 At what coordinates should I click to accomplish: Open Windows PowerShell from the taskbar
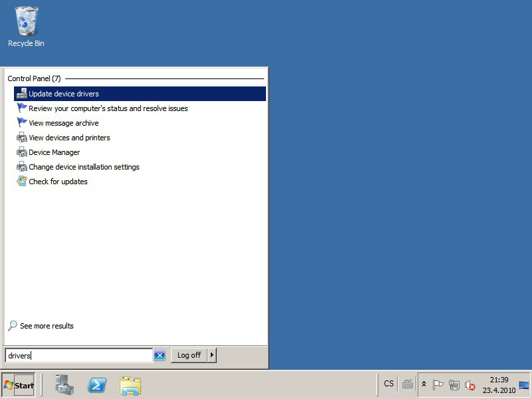(97, 385)
